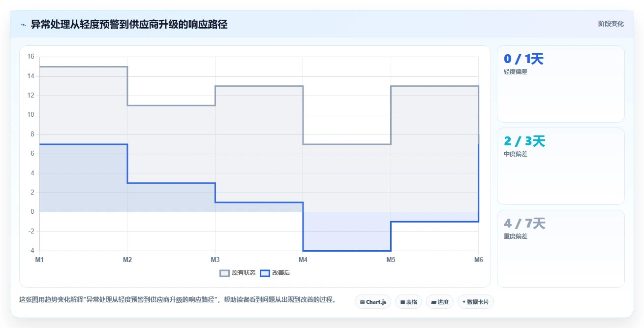This screenshot has width=644, height=328.
Task: Toggle the 原有状态 legend item
Action: (238, 273)
